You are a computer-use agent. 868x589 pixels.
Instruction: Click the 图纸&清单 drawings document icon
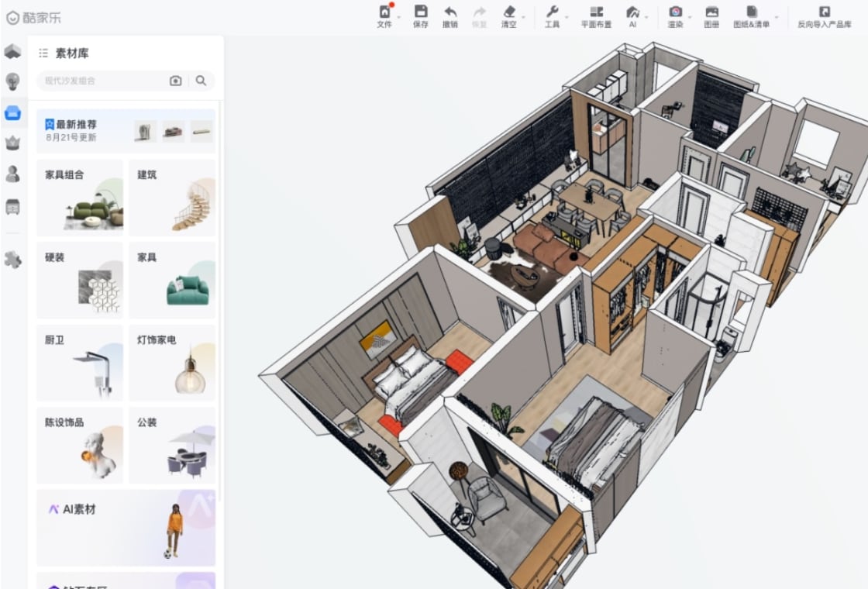point(751,12)
